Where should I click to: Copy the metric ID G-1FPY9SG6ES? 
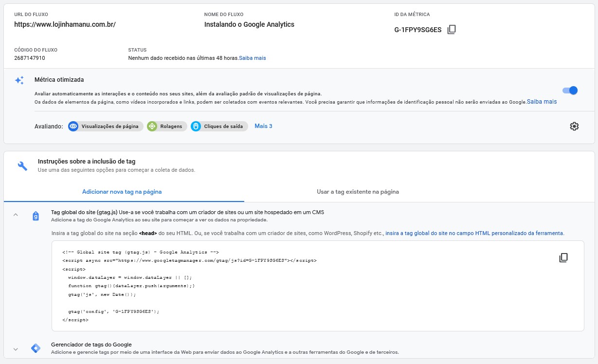(452, 30)
